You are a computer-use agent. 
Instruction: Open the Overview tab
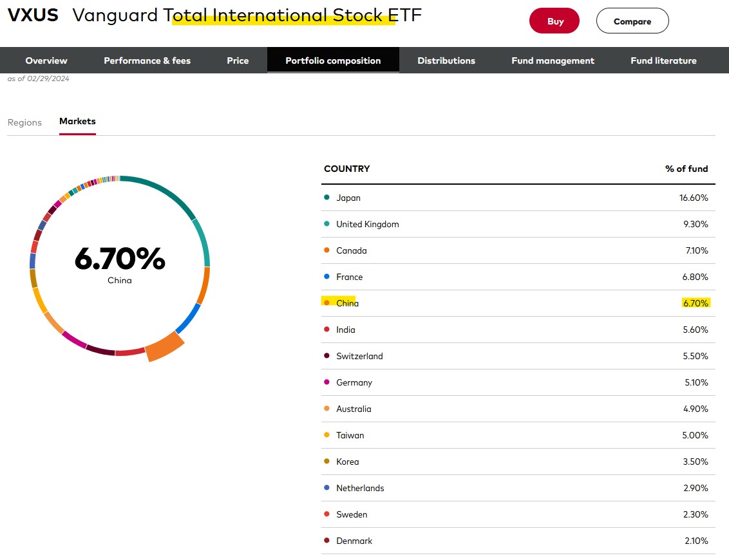pyautogui.click(x=46, y=61)
